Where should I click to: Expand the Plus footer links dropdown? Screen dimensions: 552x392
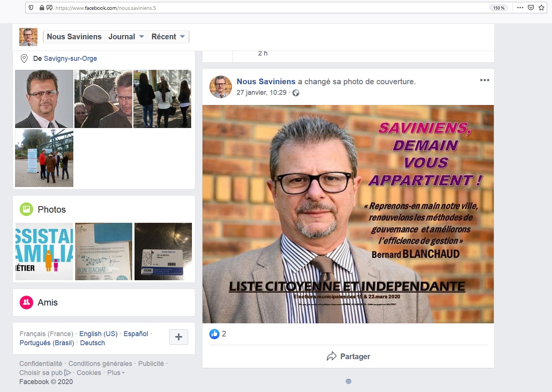click(116, 373)
